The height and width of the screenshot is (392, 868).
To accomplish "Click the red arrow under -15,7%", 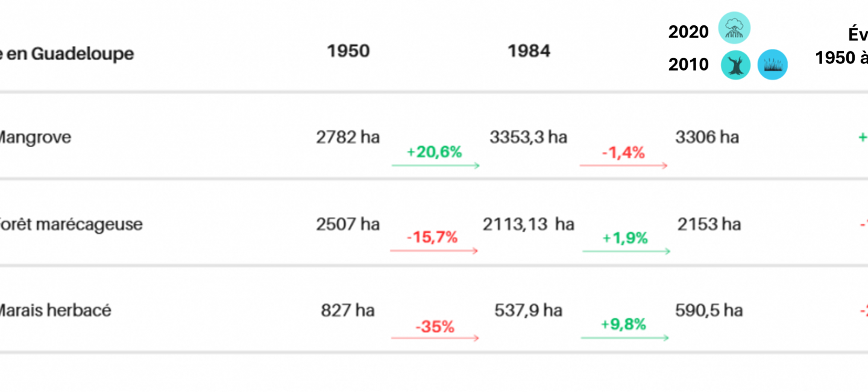I will point(434,251).
